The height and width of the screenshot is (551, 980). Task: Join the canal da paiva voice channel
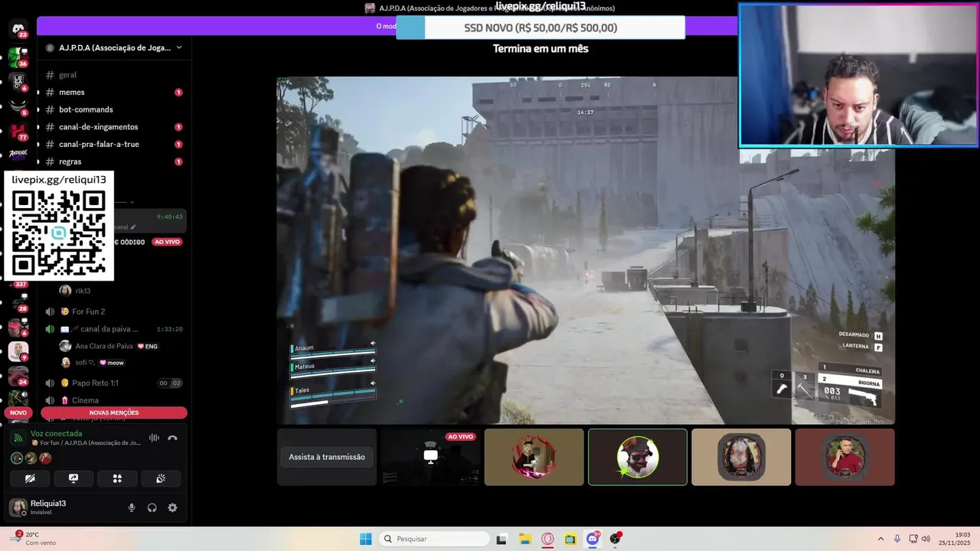click(113, 329)
